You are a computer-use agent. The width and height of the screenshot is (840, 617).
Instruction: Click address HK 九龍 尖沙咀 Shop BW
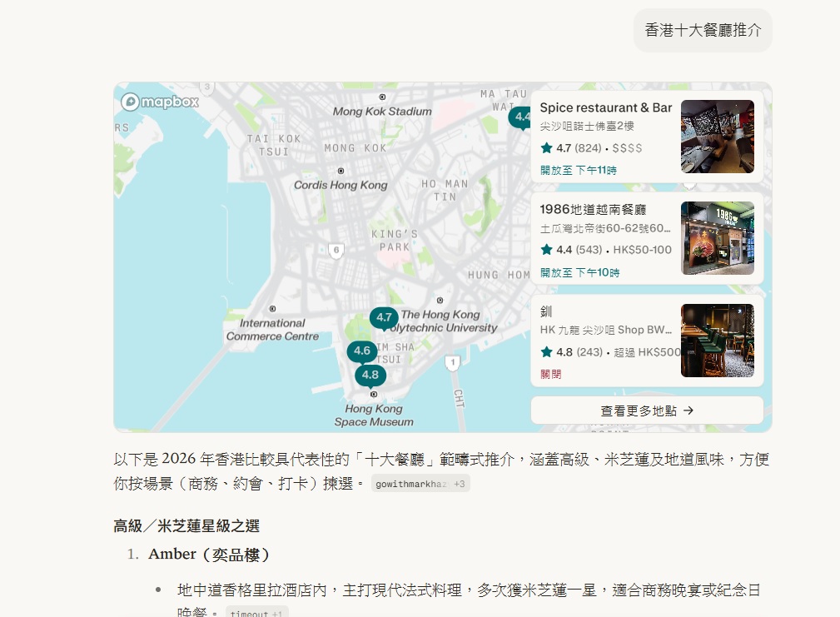(x=605, y=330)
